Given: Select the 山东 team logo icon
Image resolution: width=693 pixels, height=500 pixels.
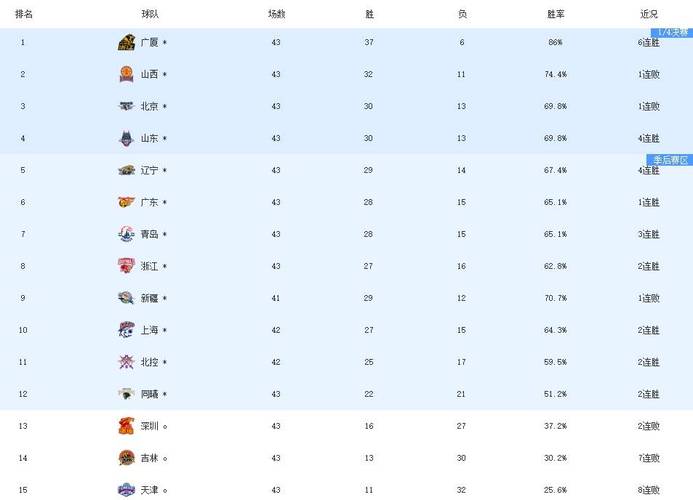Looking at the screenshot, I should [x=126, y=138].
